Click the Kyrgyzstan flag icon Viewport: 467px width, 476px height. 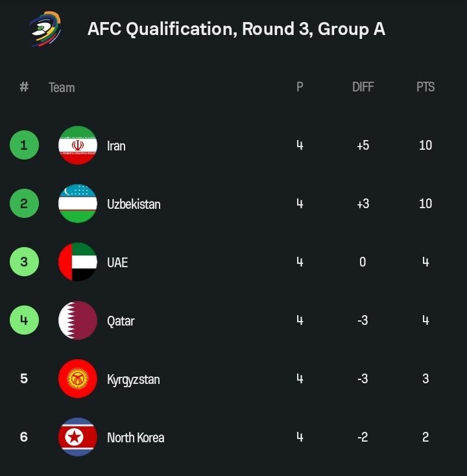click(78, 379)
